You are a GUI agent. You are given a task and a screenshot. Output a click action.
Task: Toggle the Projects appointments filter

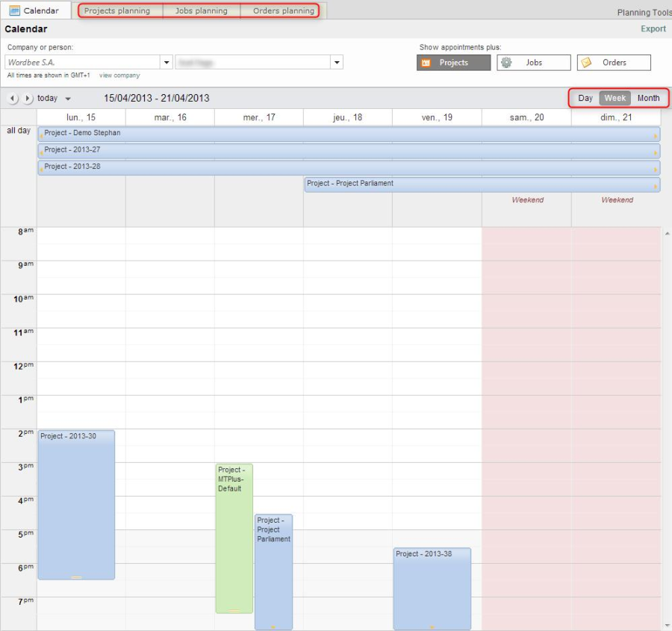(x=453, y=63)
